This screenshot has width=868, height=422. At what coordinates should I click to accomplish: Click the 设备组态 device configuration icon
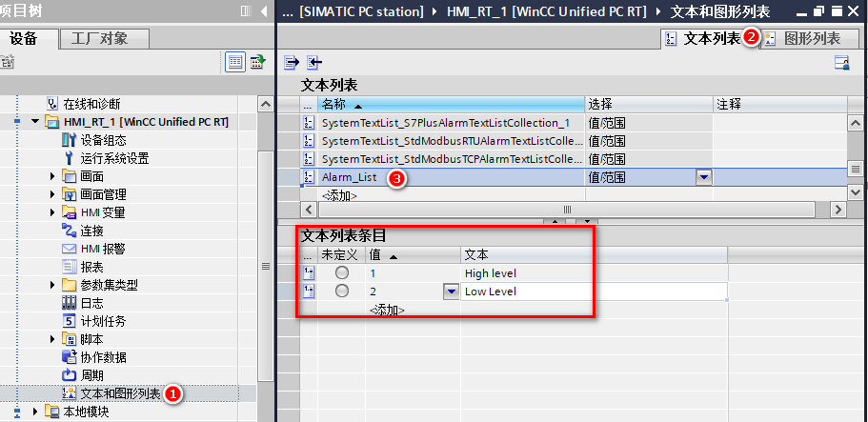pos(69,140)
